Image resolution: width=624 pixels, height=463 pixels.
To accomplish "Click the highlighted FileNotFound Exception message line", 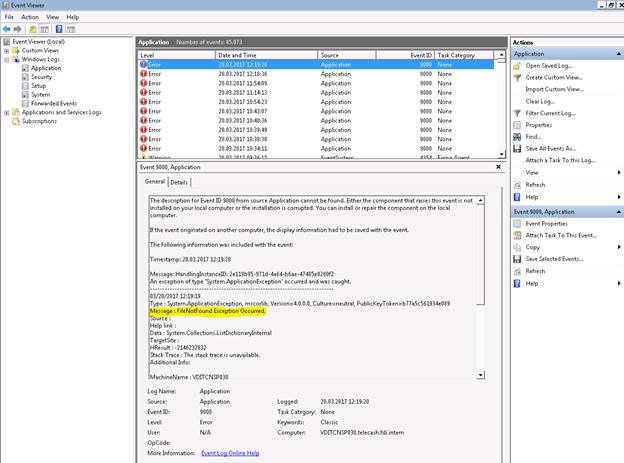I will tap(208, 311).
